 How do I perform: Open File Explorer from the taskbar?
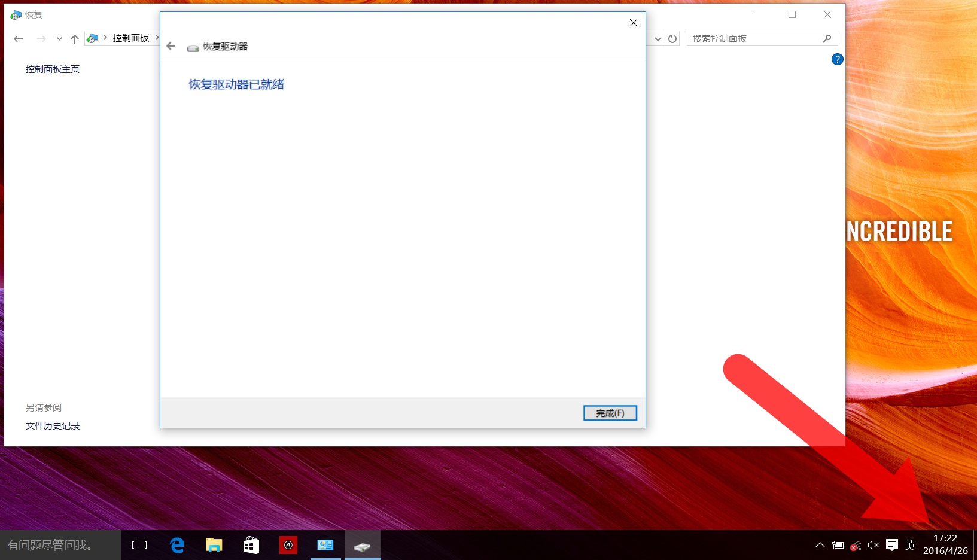(x=214, y=544)
